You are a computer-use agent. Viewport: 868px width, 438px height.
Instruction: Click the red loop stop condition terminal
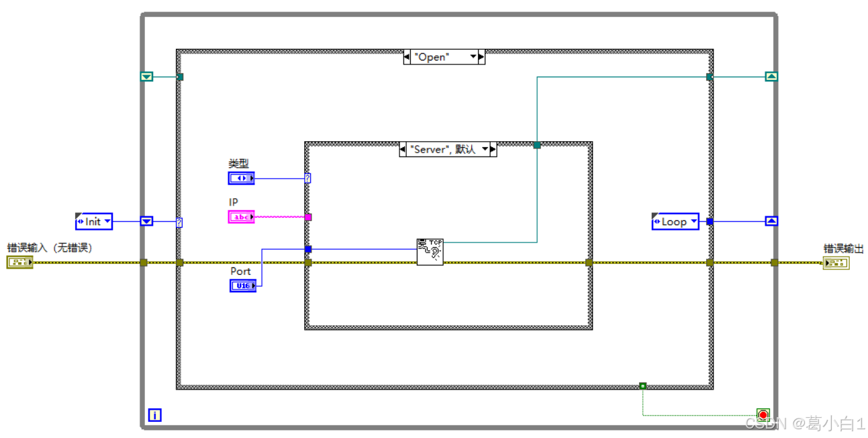pos(763,414)
